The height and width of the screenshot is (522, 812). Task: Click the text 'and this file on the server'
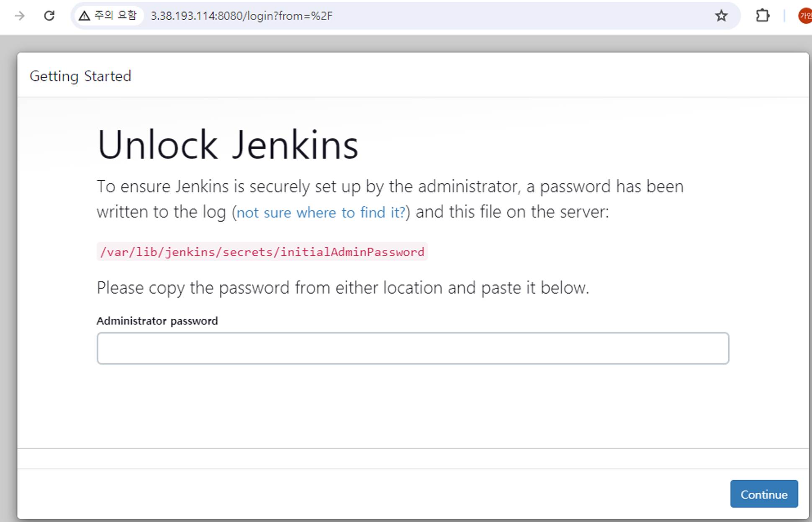[x=511, y=212]
